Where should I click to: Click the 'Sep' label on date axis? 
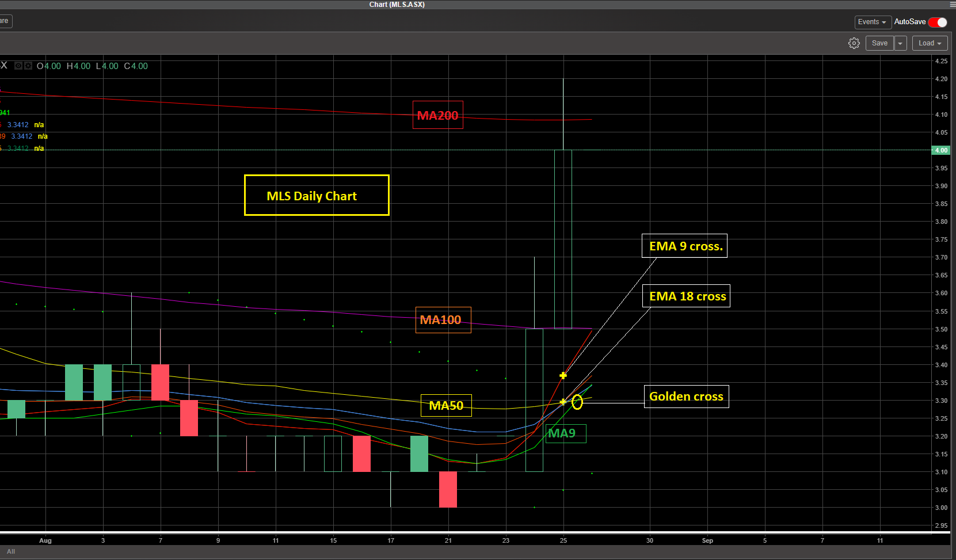pyautogui.click(x=707, y=540)
